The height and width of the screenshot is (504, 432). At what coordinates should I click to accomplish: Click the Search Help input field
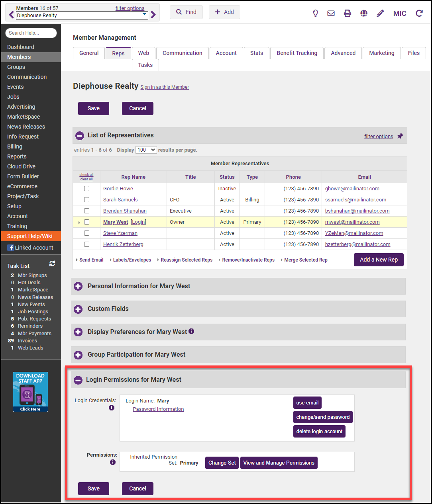(31, 33)
